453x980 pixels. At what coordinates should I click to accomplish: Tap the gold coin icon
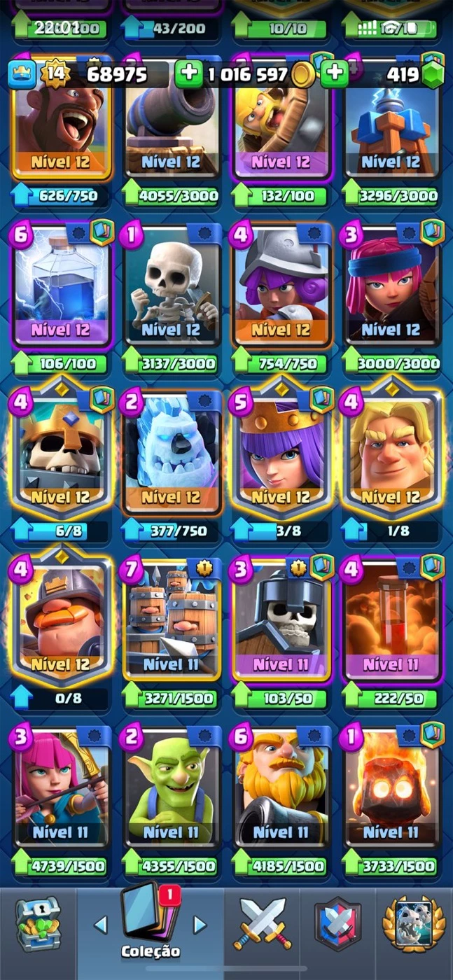302,74
